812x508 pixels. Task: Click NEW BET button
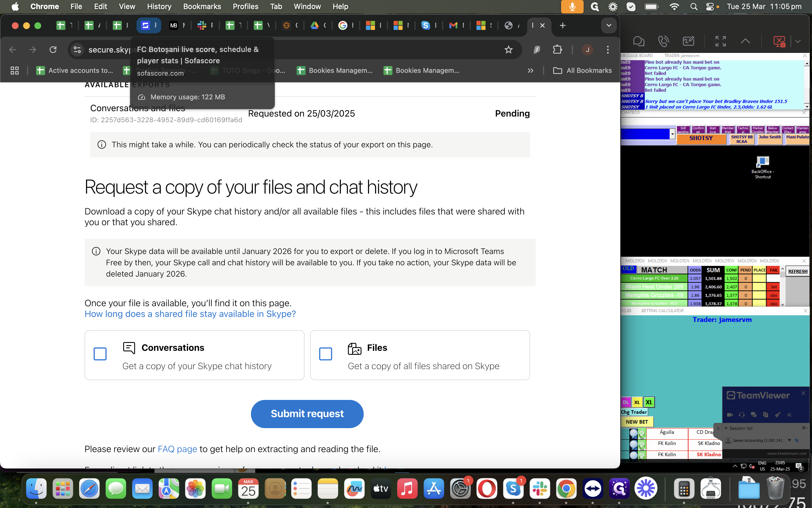click(x=637, y=422)
